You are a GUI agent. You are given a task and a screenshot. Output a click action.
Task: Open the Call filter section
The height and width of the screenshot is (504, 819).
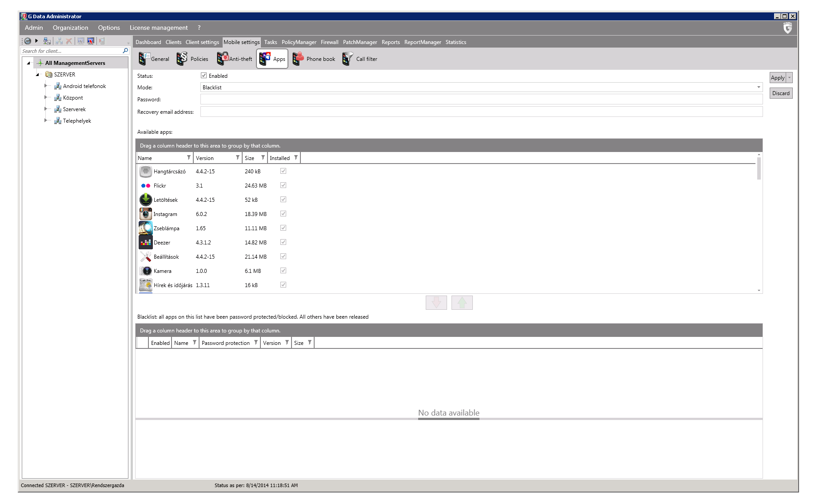360,59
